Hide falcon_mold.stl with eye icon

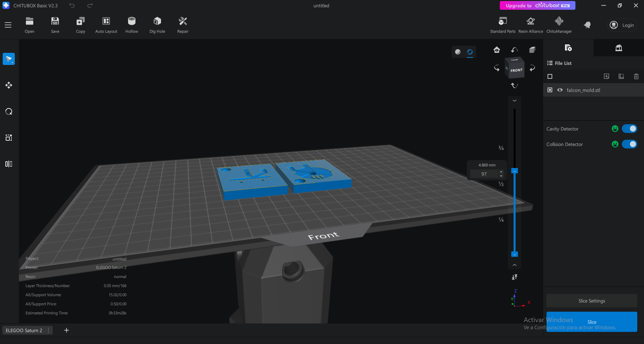pos(560,90)
